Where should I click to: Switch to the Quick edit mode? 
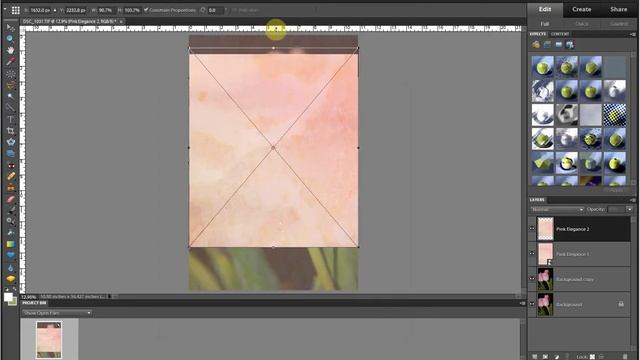582,24
